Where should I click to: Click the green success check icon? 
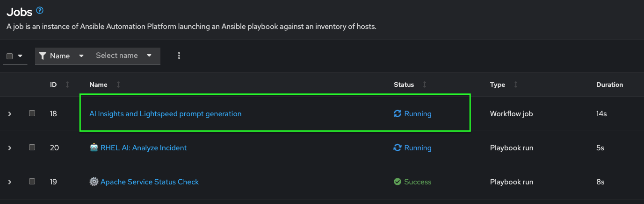pyautogui.click(x=398, y=182)
